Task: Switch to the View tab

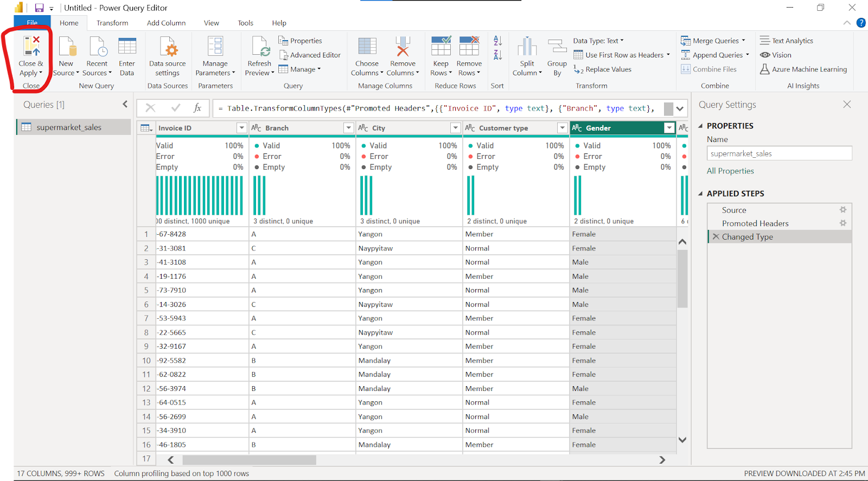Action: point(212,23)
